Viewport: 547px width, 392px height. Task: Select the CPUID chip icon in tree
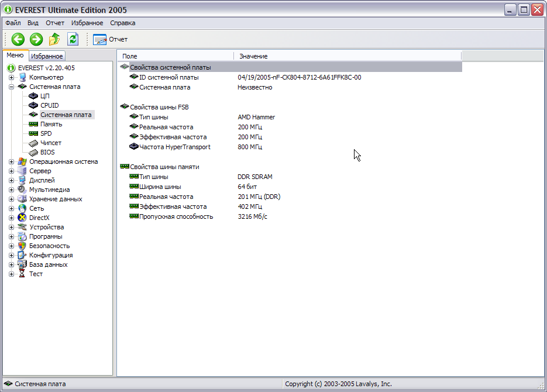(33, 105)
